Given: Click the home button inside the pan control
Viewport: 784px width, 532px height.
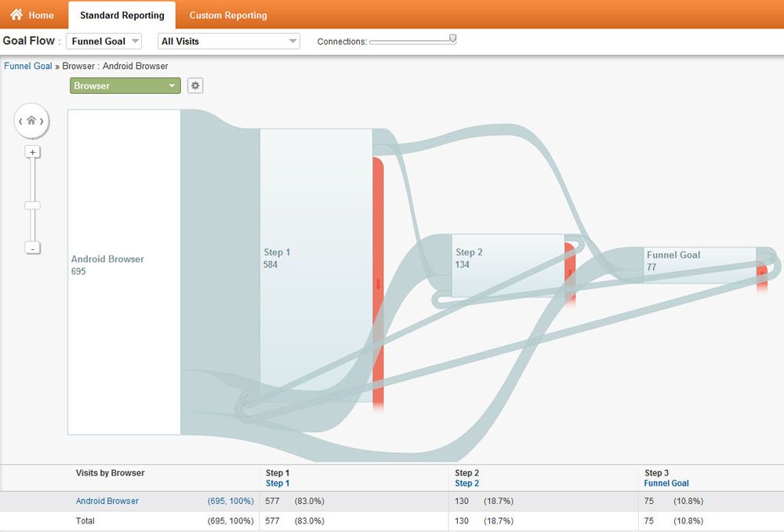Looking at the screenshot, I should pos(31,121).
